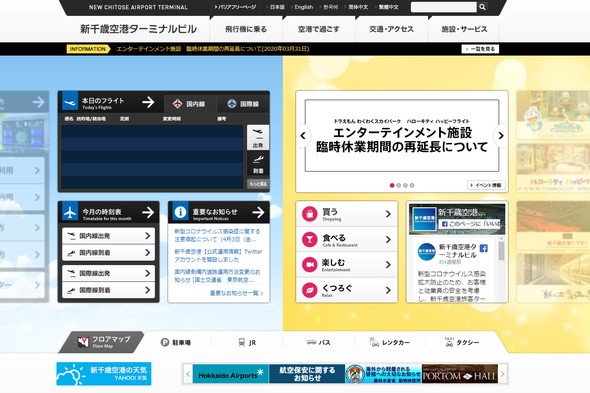Show previous banners in the bottom strip
Viewport: 590px width, 393px height.
point(187,374)
